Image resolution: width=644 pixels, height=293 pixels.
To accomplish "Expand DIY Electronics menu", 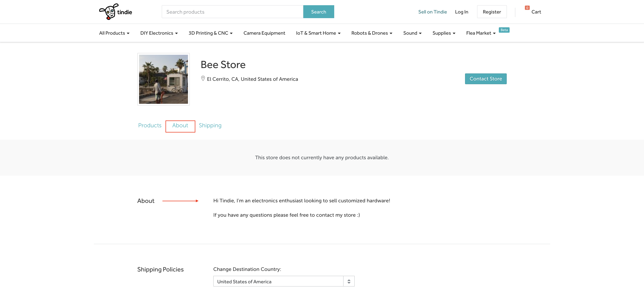I will coord(159,33).
